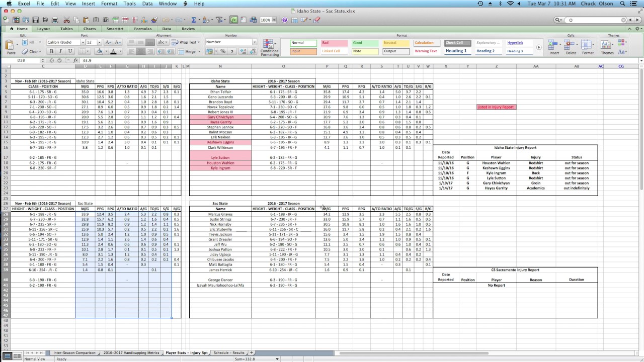The width and height of the screenshot is (644, 362).
Task: Click the Increase Indent icon
Action: [x=171, y=51]
